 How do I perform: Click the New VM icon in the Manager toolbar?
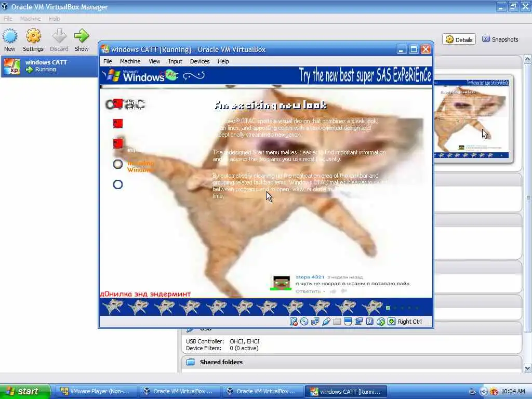pyautogui.click(x=9, y=37)
